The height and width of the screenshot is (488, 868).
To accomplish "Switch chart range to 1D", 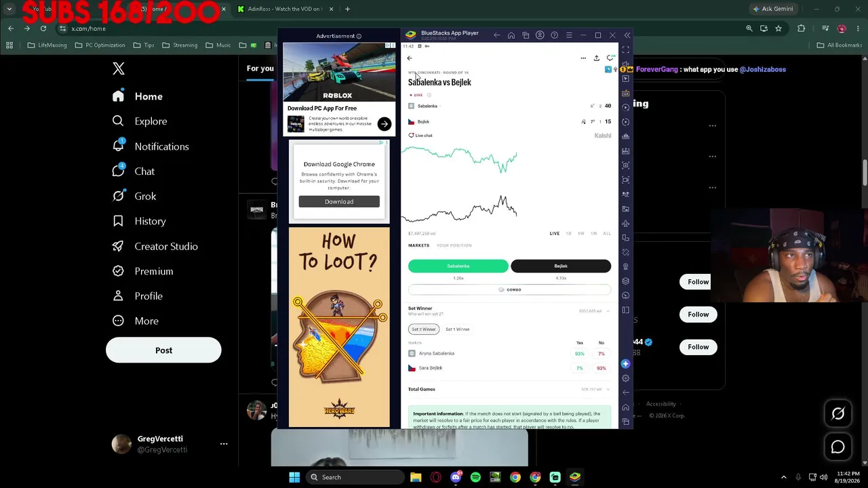I will click(568, 233).
